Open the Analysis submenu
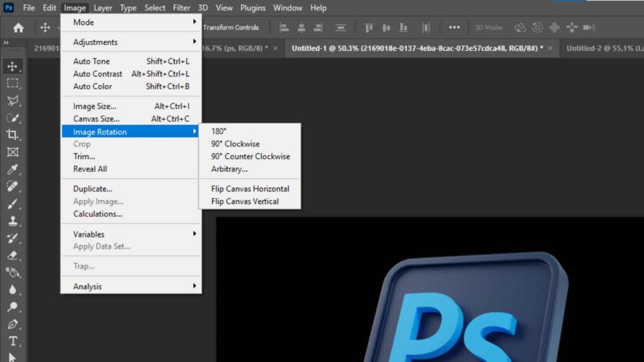Viewport: 644px width, 362px height. pyautogui.click(x=131, y=286)
